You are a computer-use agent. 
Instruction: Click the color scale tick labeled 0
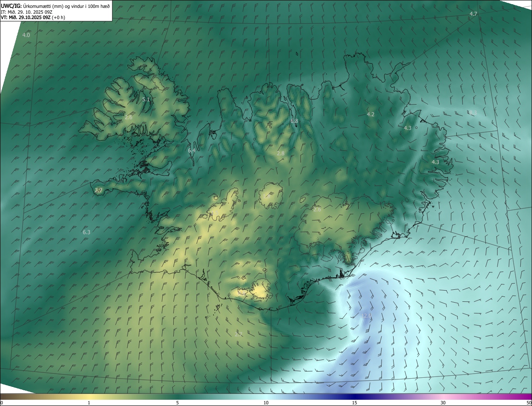coord(1,403)
